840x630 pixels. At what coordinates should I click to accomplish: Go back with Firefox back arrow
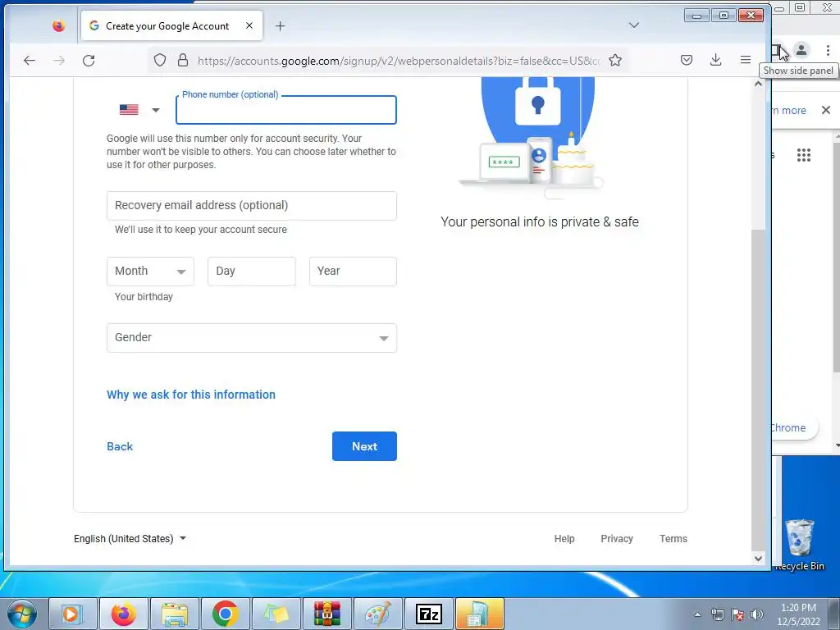(x=30, y=61)
